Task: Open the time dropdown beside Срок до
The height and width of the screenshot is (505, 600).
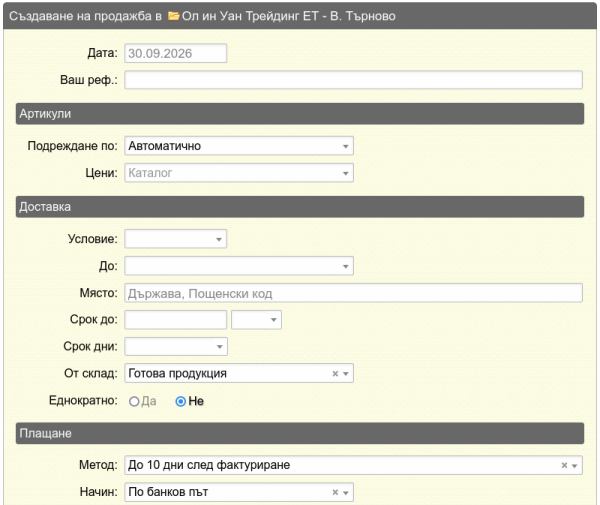Action: pyautogui.click(x=256, y=320)
